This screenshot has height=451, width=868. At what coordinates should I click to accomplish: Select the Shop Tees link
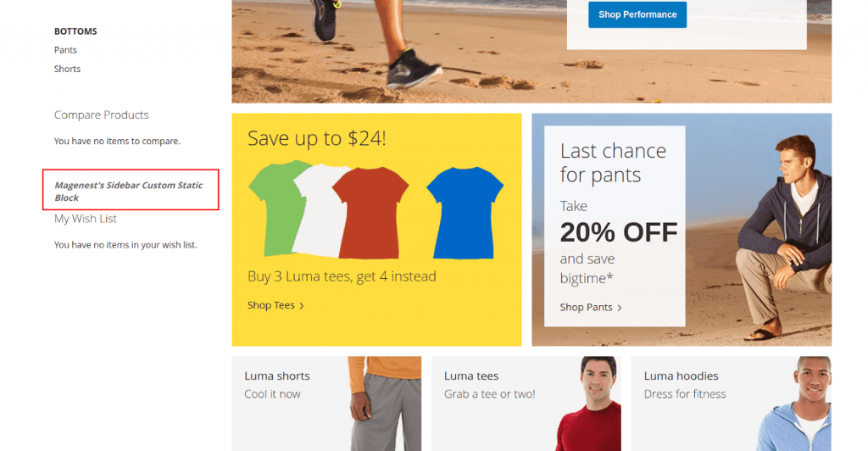tap(270, 305)
